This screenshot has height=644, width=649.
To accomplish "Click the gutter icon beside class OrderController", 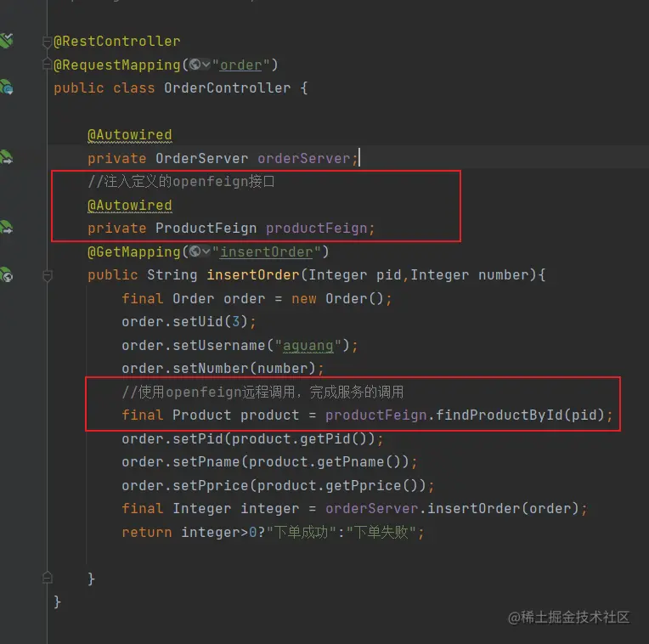I will point(7,88).
